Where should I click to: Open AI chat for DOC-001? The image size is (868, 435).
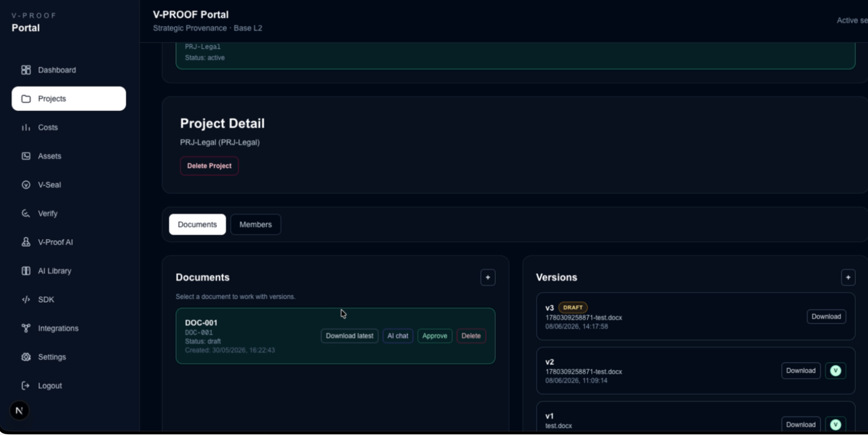(398, 336)
